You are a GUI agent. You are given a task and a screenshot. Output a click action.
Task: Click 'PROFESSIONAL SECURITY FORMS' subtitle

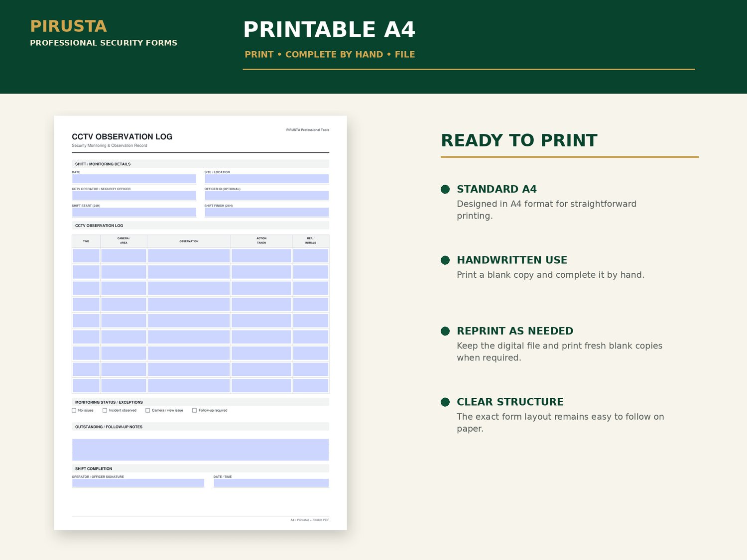pos(104,43)
